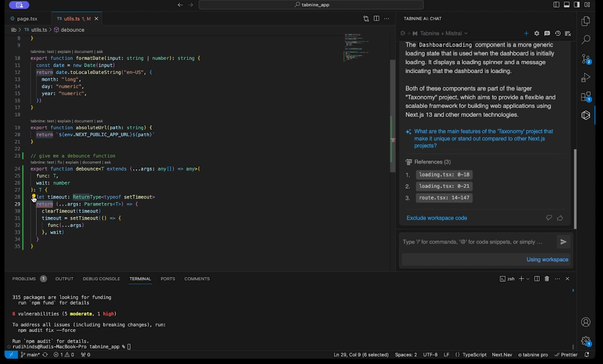The image size is (603, 364).
Task: Expand the References (3) section
Action: pos(432,162)
